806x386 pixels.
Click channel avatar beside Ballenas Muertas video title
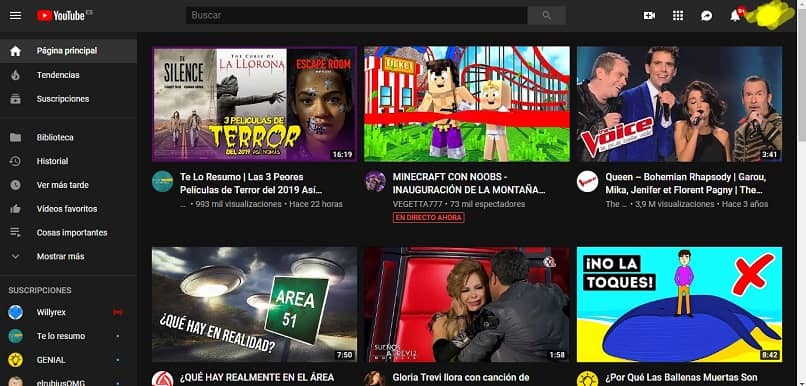pos(587,379)
